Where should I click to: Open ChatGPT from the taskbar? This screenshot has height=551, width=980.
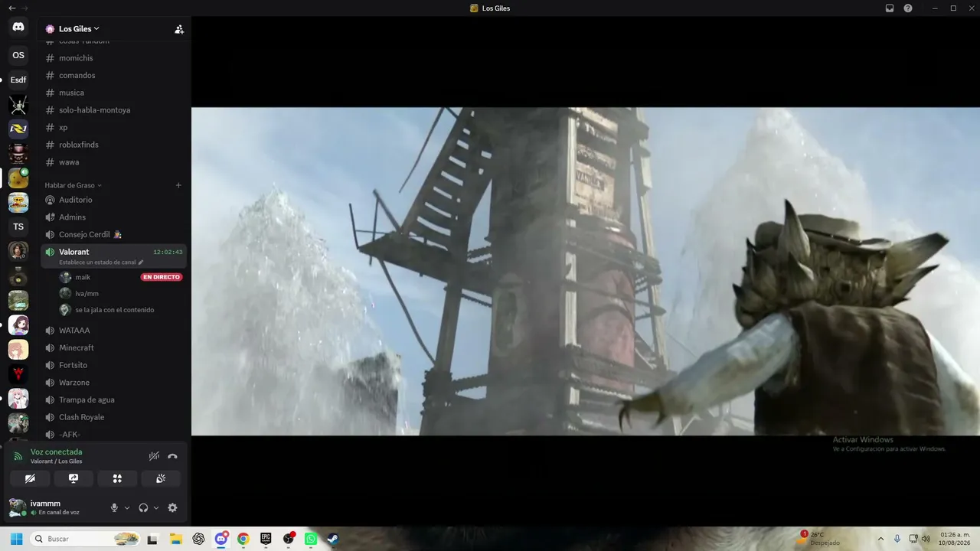pyautogui.click(x=198, y=539)
